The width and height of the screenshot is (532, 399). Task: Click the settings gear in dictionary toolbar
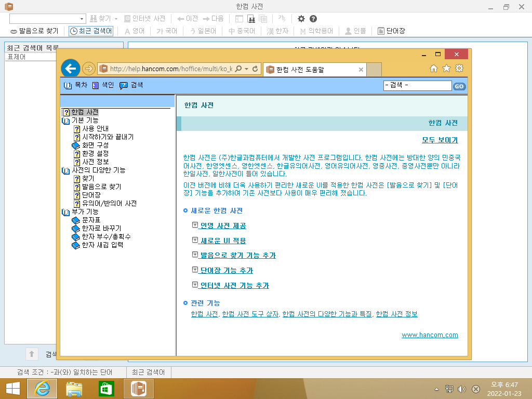click(301, 19)
